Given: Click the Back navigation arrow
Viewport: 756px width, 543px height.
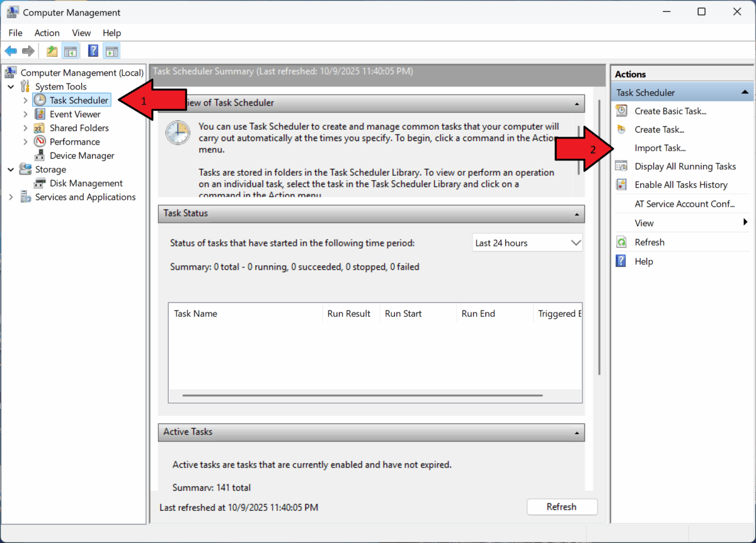Looking at the screenshot, I should [10, 50].
